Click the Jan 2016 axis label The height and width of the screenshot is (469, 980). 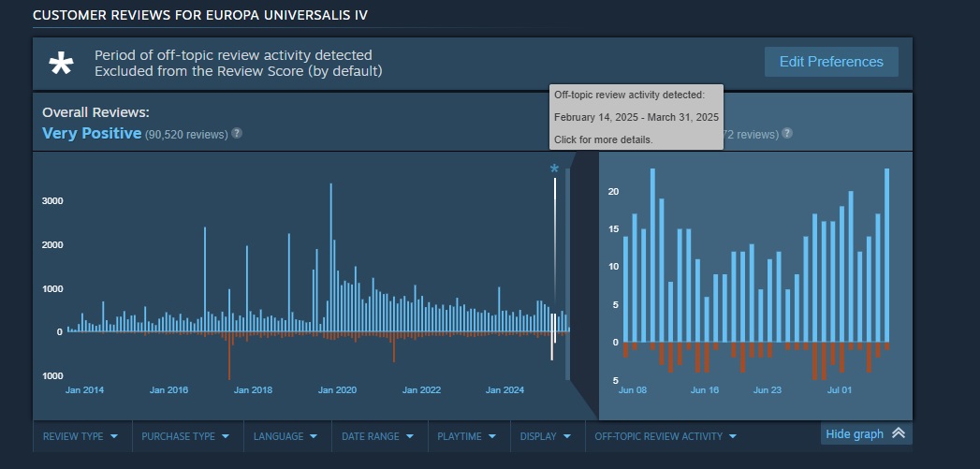[168, 390]
